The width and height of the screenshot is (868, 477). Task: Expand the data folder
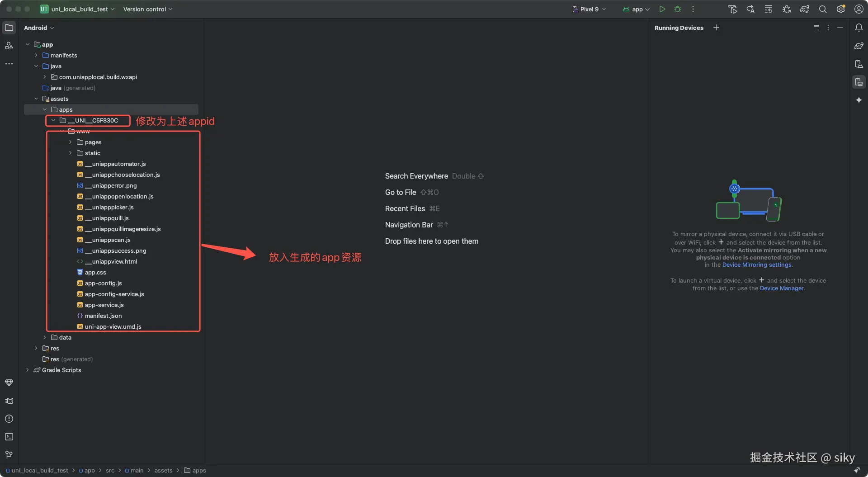tap(45, 337)
